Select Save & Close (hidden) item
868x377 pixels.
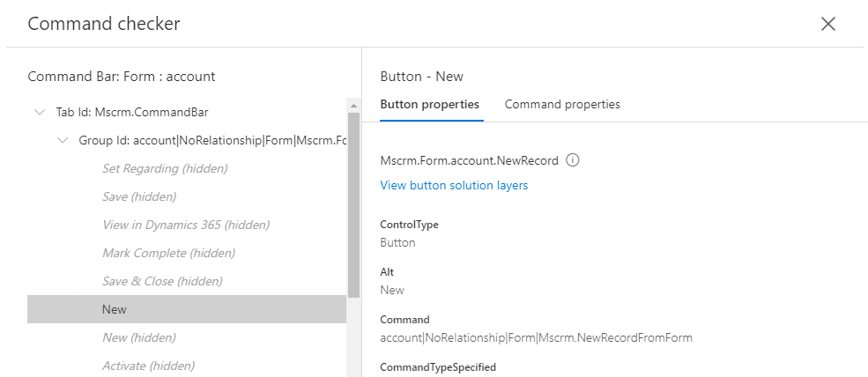click(x=162, y=281)
